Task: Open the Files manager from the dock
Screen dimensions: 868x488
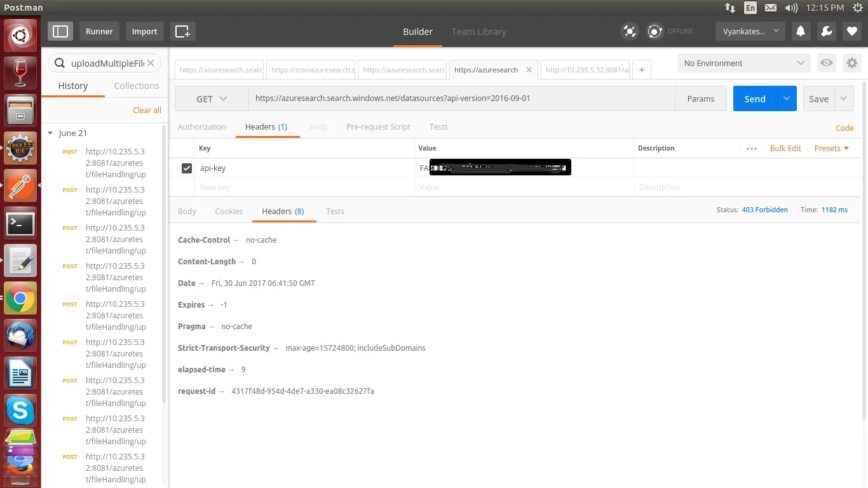Action: [x=20, y=111]
